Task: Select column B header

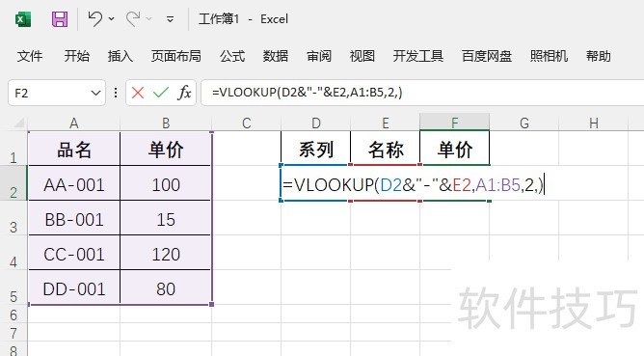Action: tap(166, 123)
